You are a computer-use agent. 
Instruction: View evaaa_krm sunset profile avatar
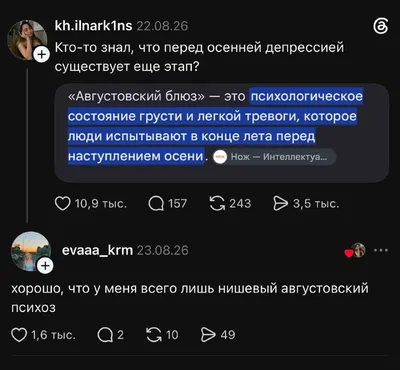pos(30,251)
